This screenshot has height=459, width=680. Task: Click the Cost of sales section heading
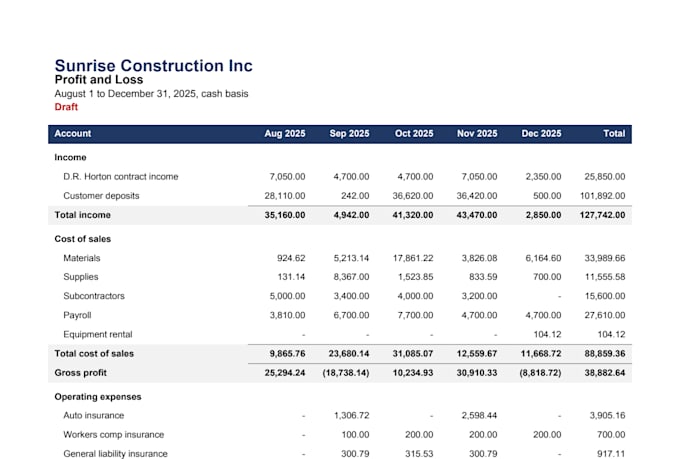[x=82, y=239]
